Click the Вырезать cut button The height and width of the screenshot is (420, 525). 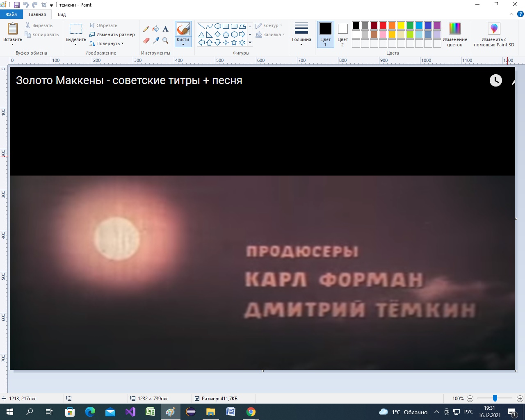pyautogui.click(x=39, y=25)
